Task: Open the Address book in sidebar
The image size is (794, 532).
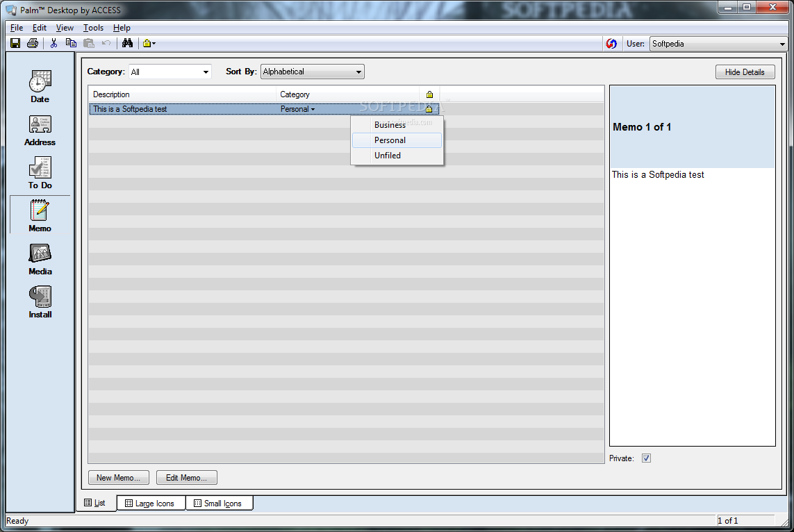Action: coord(40,131)
